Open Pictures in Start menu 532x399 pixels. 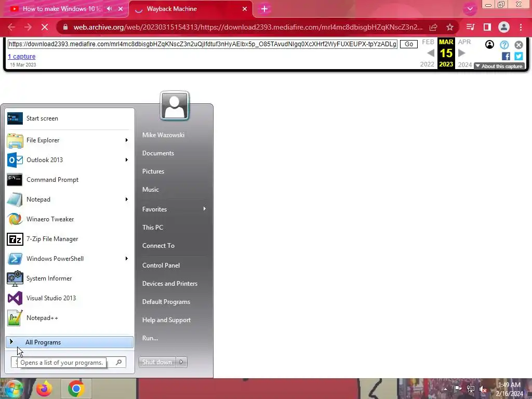(x=153, y=171)
